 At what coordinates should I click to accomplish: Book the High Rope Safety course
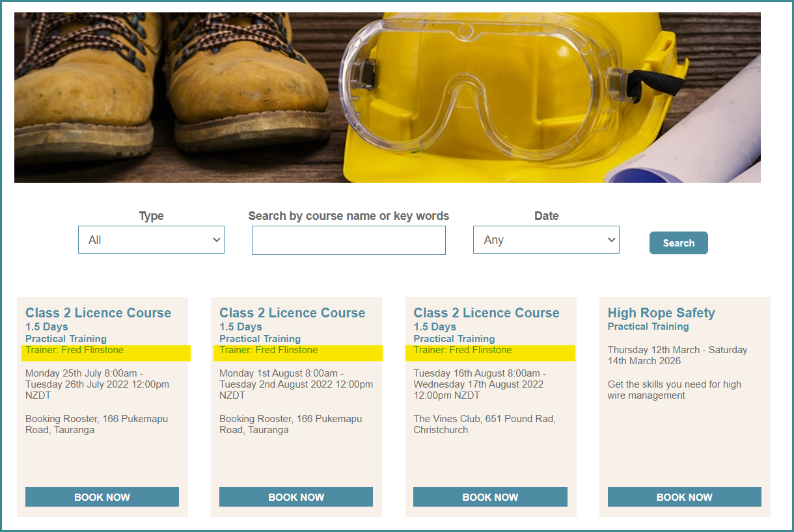tap(684, 497)
